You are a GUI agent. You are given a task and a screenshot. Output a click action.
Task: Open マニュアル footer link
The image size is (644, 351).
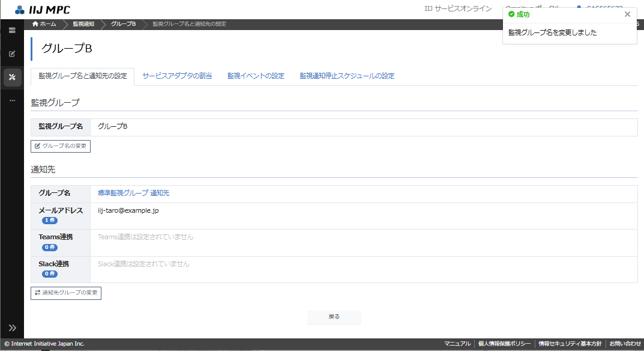[457, 344]
